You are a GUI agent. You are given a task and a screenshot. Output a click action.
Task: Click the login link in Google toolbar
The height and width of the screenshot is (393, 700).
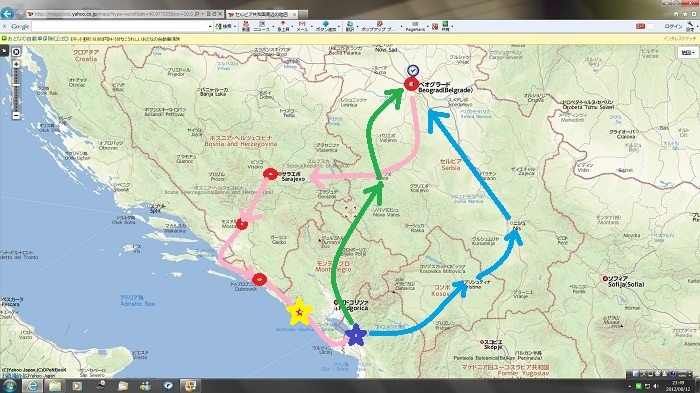[x=673, y=27]
